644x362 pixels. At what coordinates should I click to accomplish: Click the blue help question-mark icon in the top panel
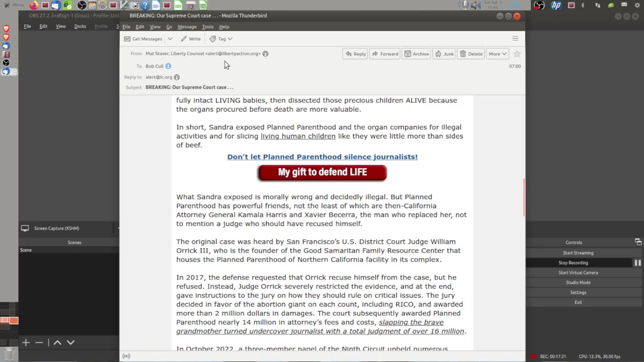(x=145, y=6)
